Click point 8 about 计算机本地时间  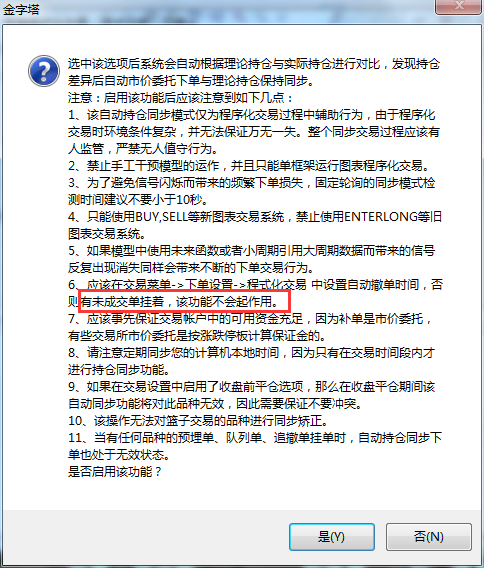pos(252,361)
